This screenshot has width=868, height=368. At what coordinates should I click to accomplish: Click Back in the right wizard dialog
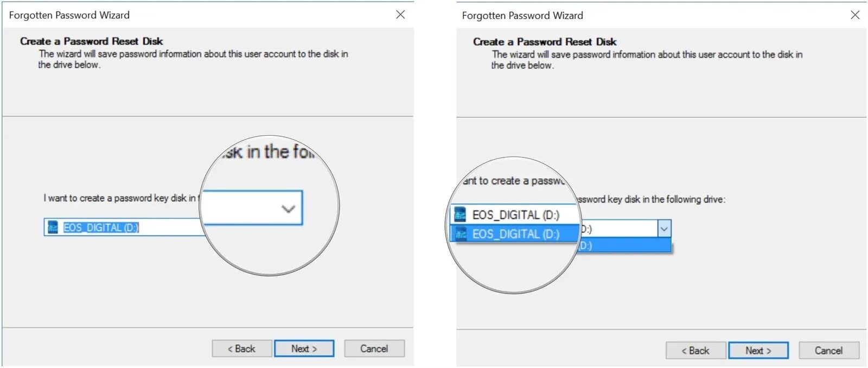695,351
